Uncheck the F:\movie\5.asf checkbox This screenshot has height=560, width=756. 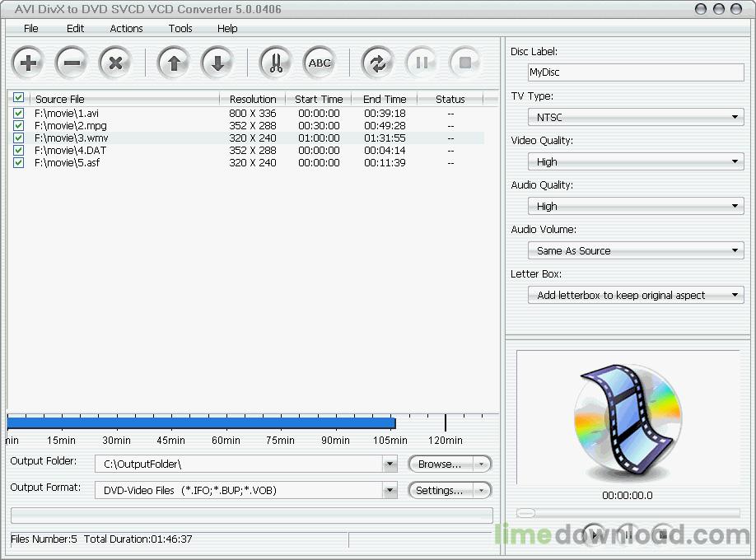click(18, 162)
